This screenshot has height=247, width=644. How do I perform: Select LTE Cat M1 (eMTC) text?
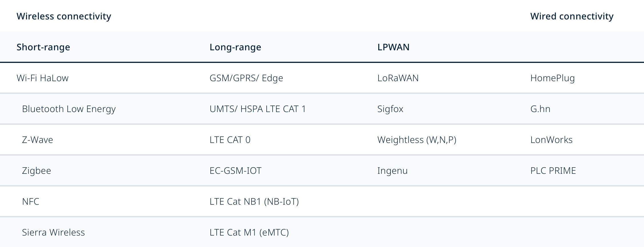click(249, 232)
